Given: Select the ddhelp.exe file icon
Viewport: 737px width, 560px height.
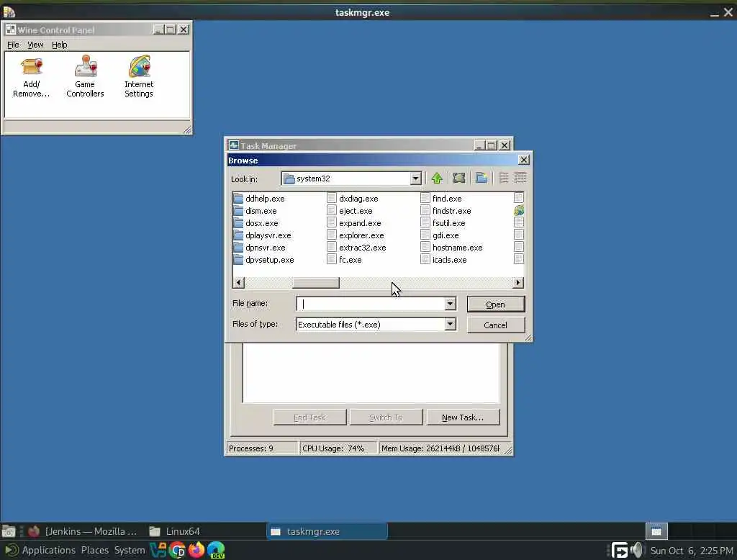Looking at the screenshot, I should pos(238,199).
